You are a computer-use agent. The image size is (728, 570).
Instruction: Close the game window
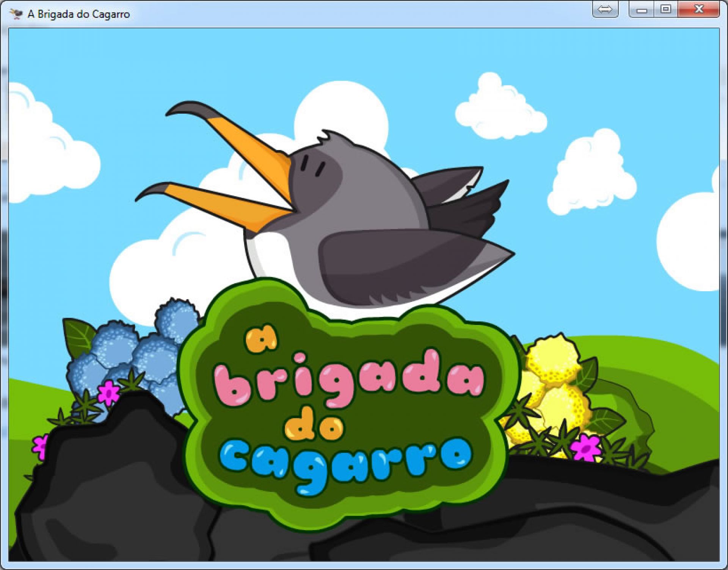(698, 9)
